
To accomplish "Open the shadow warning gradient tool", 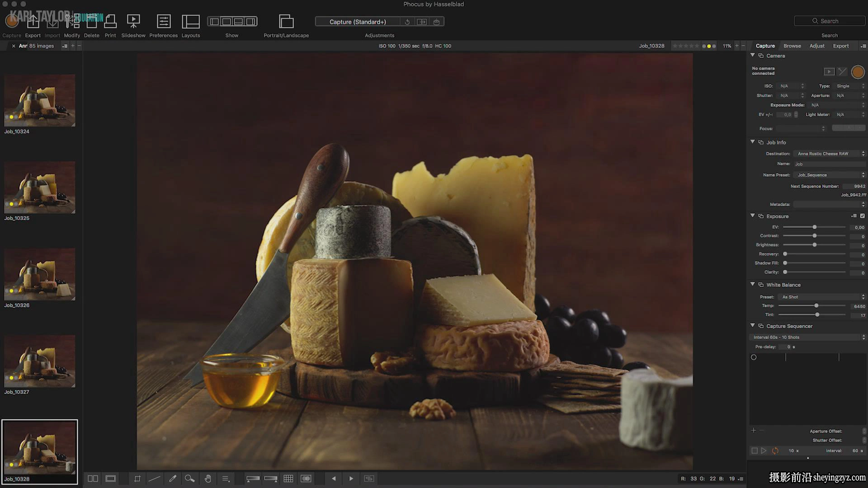I will (x=253, y=479).
